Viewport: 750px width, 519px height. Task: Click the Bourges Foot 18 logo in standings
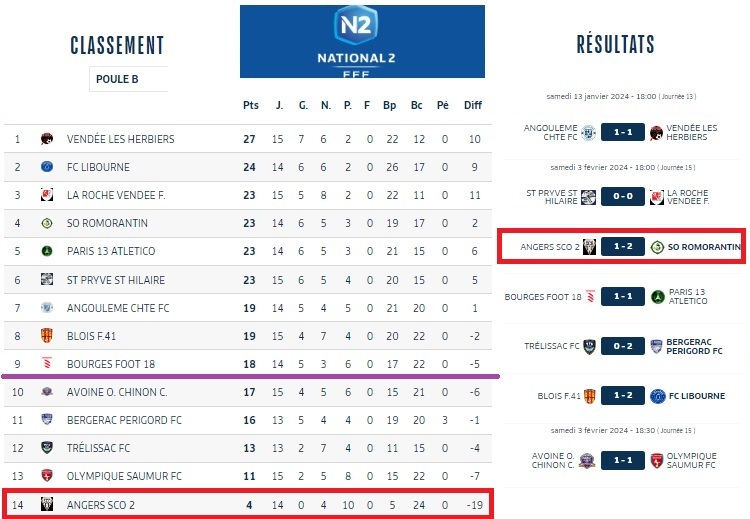[47, 363]
